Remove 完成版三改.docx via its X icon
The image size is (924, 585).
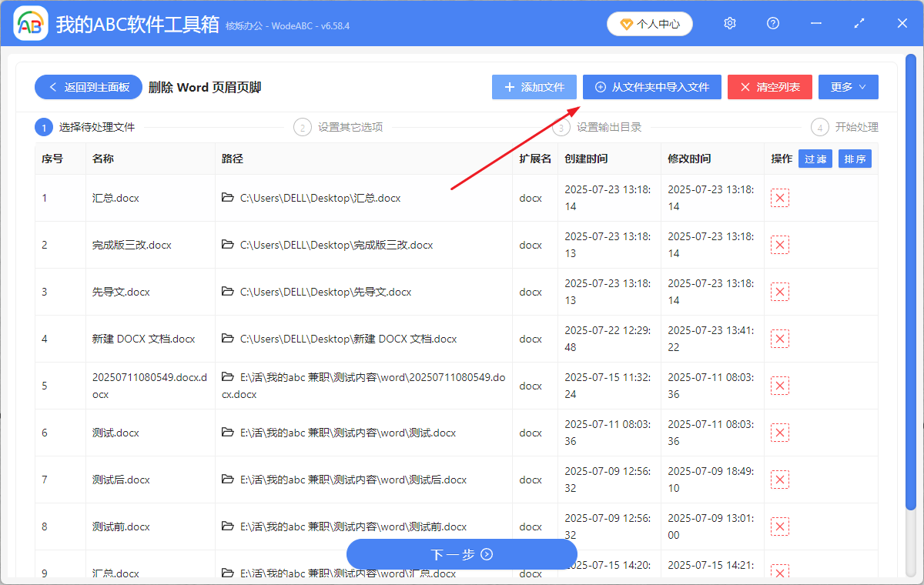[x=780, y=245]
